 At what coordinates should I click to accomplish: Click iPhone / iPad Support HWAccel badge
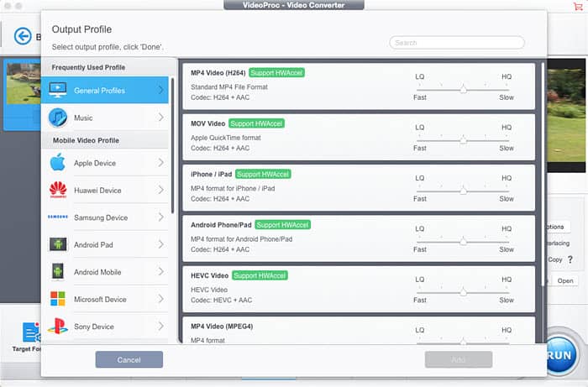click(x=263, y=175)
